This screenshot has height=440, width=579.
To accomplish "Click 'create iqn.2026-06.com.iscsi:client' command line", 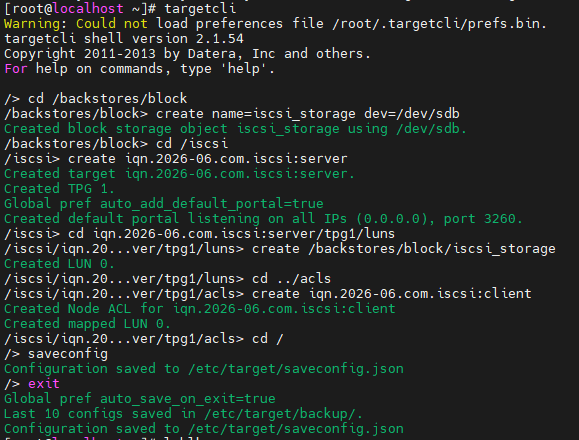I will [x=268, y=294].
